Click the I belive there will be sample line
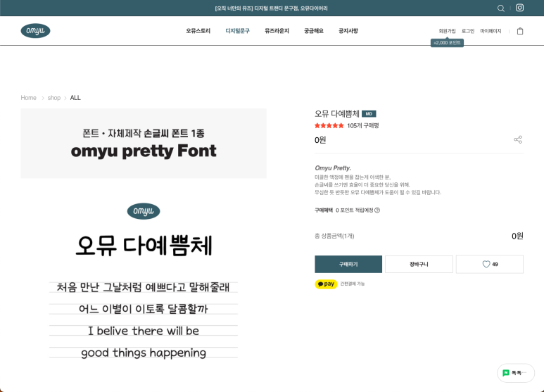The width and height of the screenshot is (544, 392). tap(144, 331)
